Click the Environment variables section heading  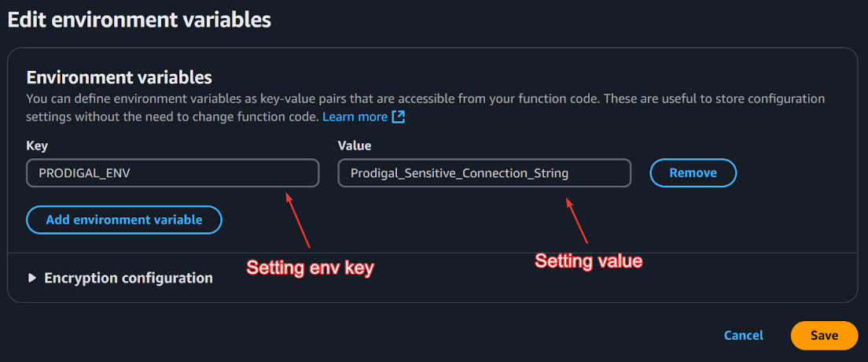[x=119, y=77]
